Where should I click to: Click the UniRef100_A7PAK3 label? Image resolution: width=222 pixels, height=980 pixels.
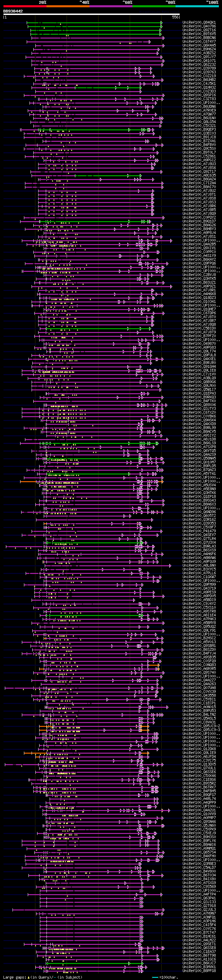[199, 619]
